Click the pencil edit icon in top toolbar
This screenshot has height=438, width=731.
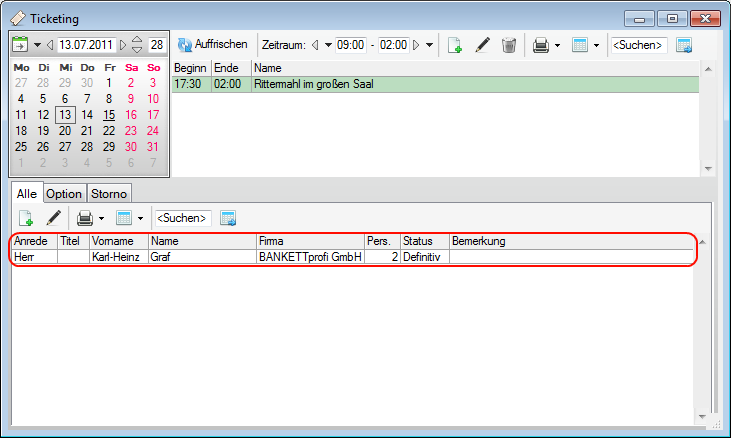click(482, 45)
